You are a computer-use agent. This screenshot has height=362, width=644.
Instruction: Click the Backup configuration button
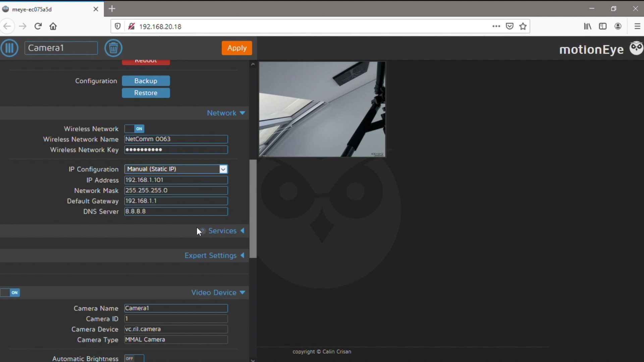(146, 81)
